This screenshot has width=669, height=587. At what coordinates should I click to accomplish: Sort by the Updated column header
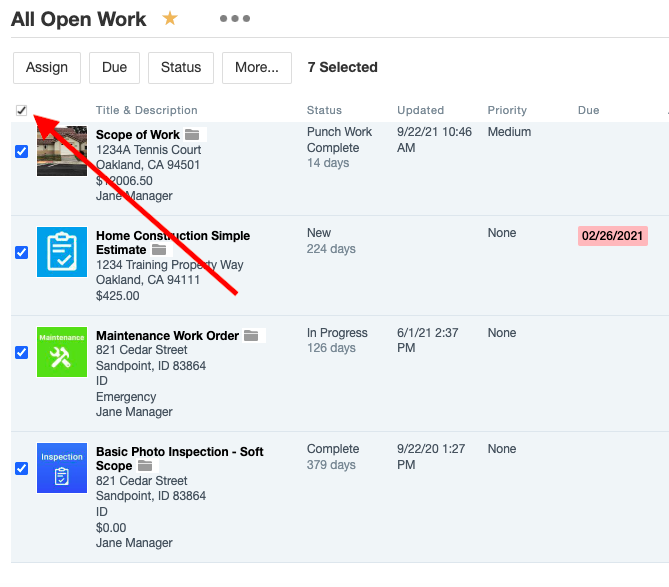pos(420,110)
